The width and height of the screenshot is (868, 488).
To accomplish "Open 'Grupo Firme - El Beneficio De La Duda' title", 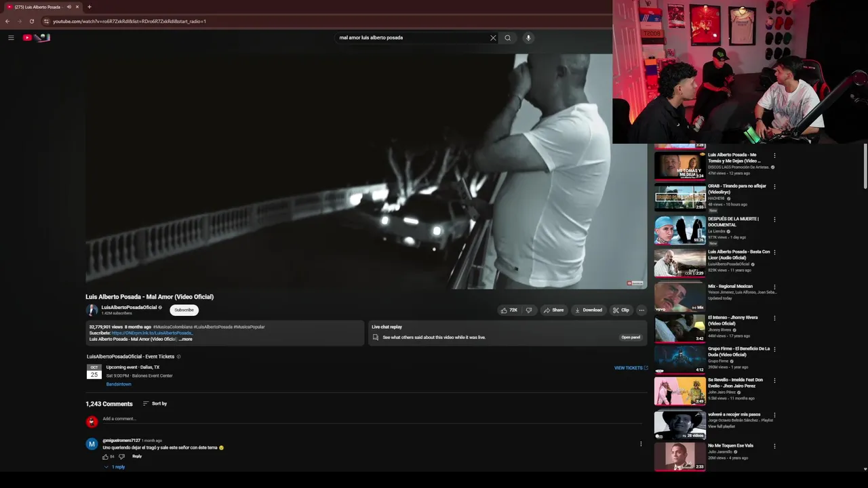I will [738, 352].
